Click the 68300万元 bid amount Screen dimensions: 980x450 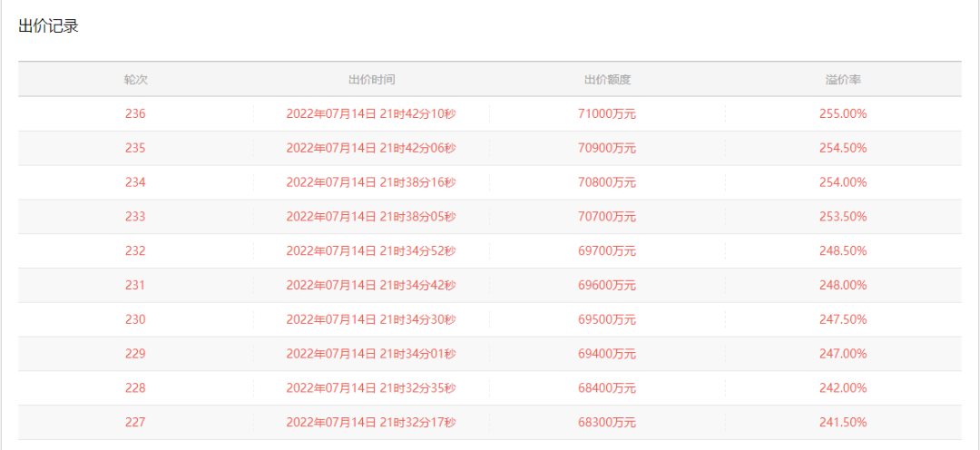607,423
